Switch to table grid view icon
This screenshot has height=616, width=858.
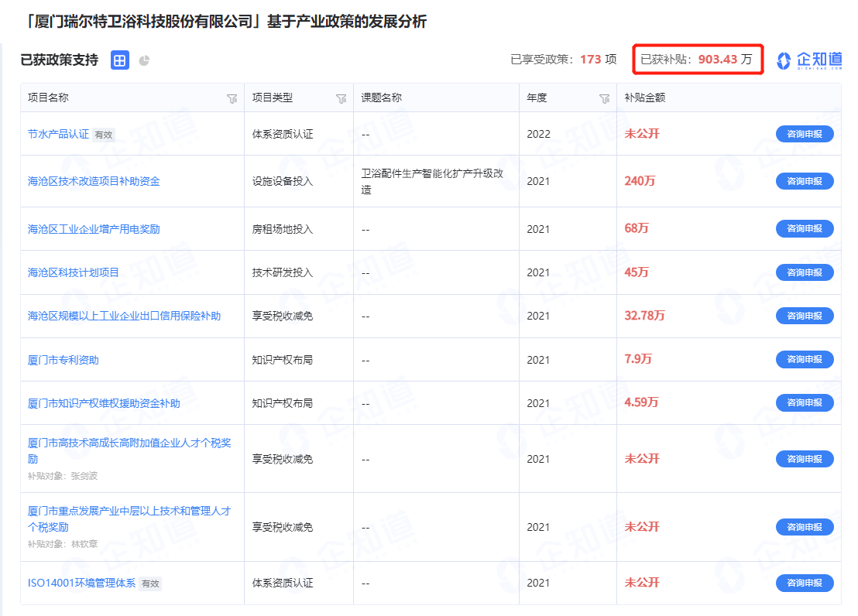coord(120,60)
